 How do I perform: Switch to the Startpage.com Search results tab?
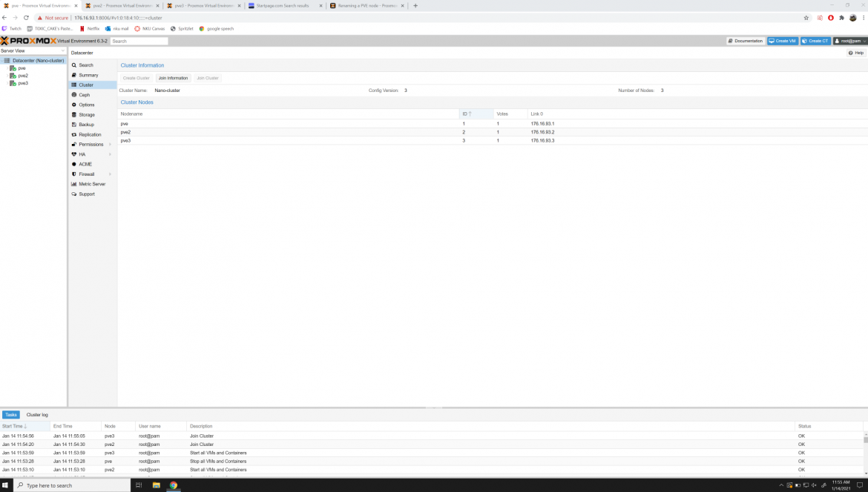[285, 5]
